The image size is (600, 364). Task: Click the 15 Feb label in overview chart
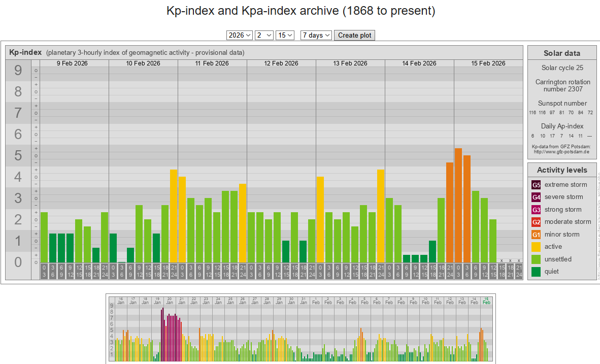pyautogui.click(x=486, y=301)
